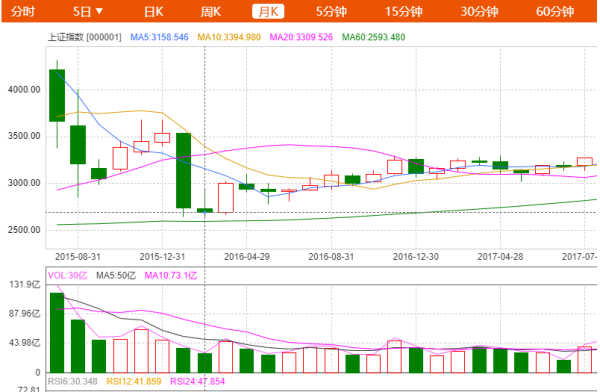Click the RSI6:30.348 indicator label

coord(72,381)
